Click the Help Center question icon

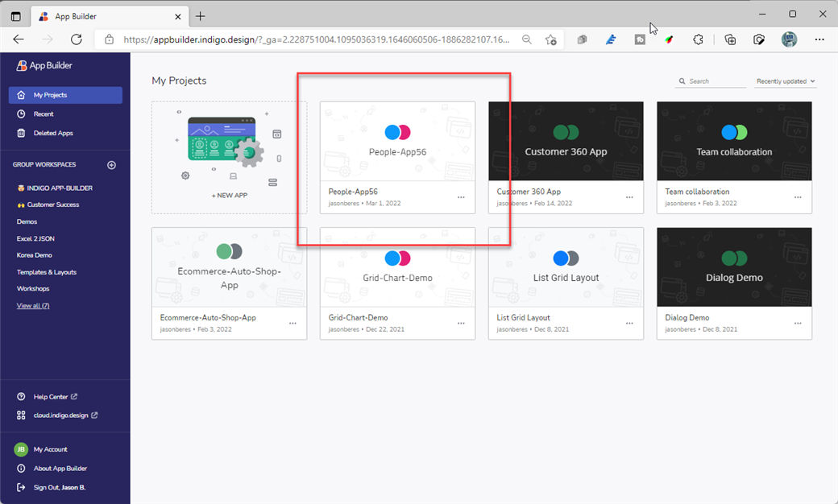[22, 397]
